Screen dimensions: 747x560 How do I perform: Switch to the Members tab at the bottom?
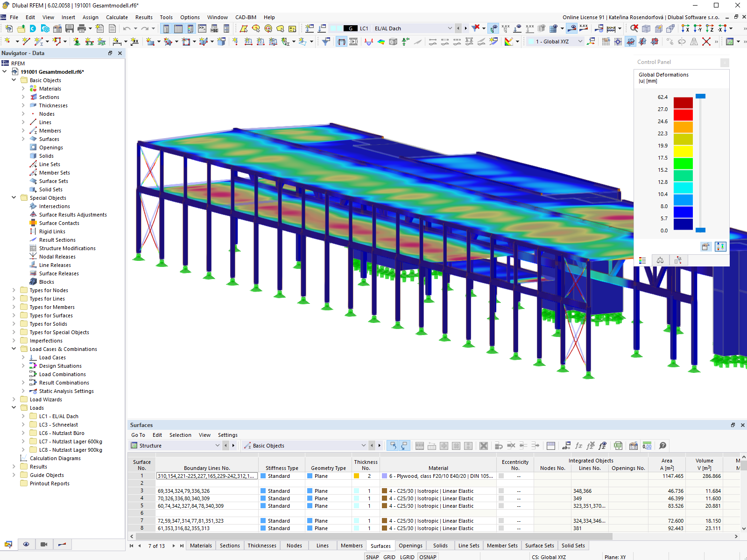[x=351, y=545]
